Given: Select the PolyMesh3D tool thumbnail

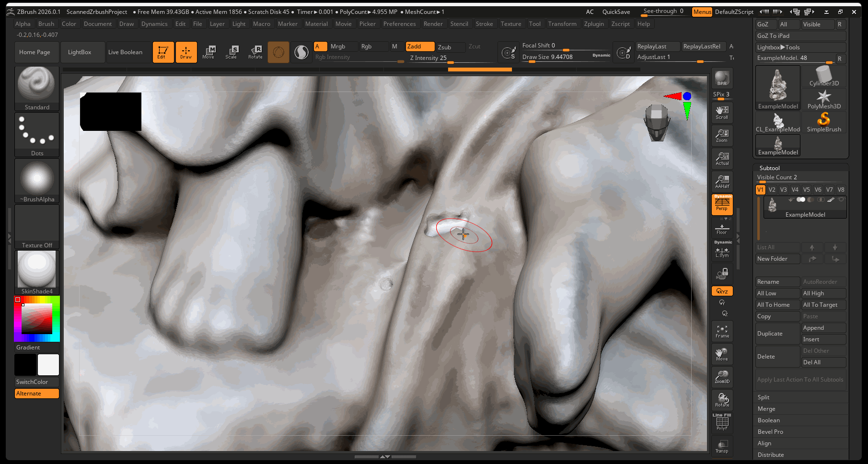Looking at the screenshot, I should tap(823, 100).
